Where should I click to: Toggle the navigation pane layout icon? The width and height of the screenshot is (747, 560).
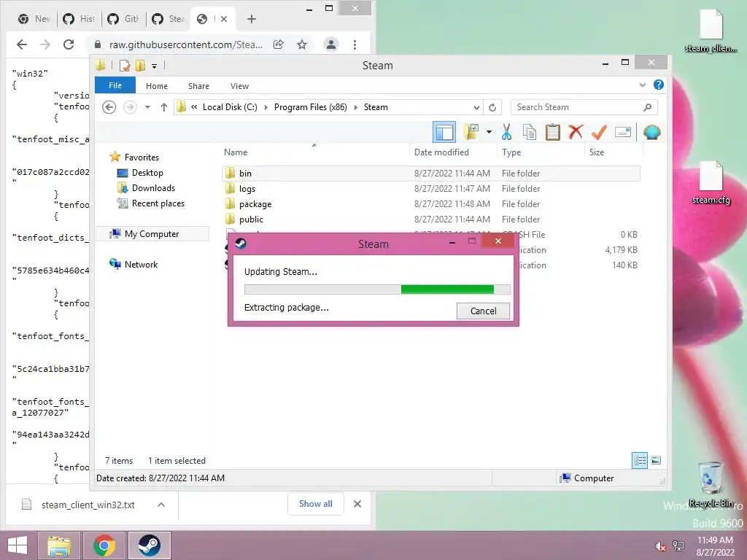click(444, 132)
